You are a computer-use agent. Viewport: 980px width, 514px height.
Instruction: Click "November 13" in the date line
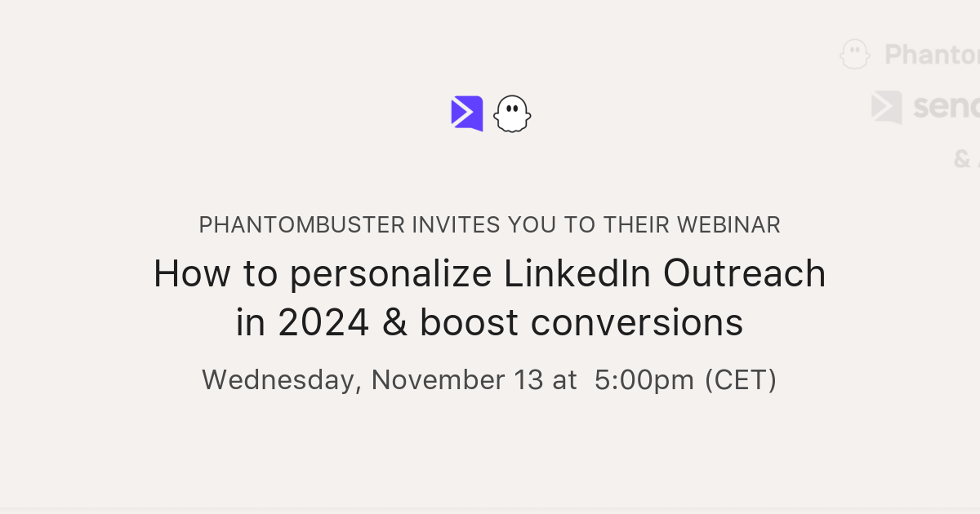[x=457, y=380]
